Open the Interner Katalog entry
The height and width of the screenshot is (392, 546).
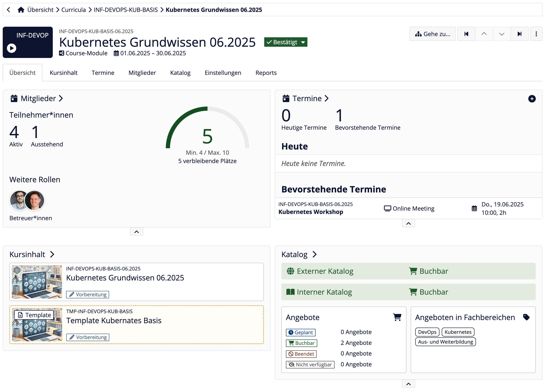coord(325,292)
